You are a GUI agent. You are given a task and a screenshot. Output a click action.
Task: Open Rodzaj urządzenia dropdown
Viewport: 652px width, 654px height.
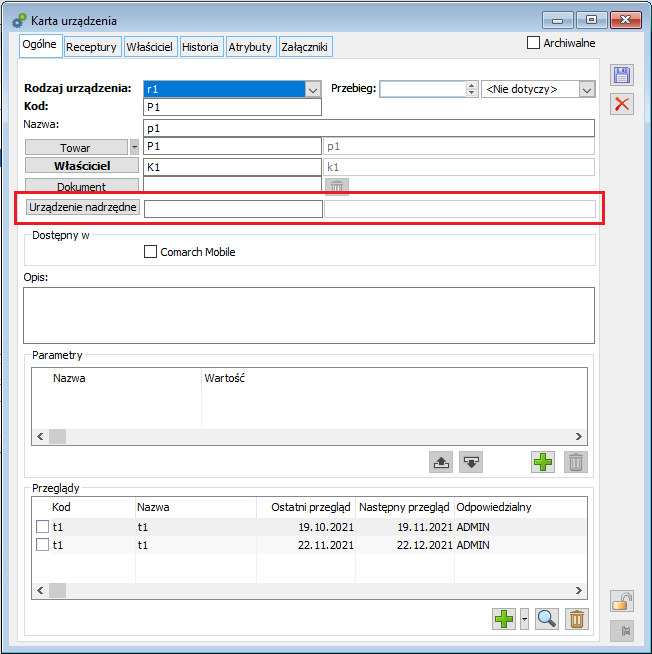(313, 89)
